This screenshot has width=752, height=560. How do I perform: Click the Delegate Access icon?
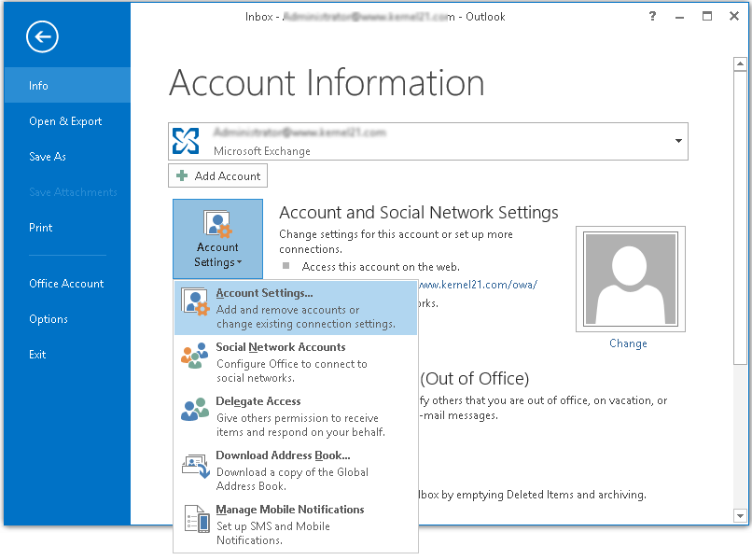195,410
